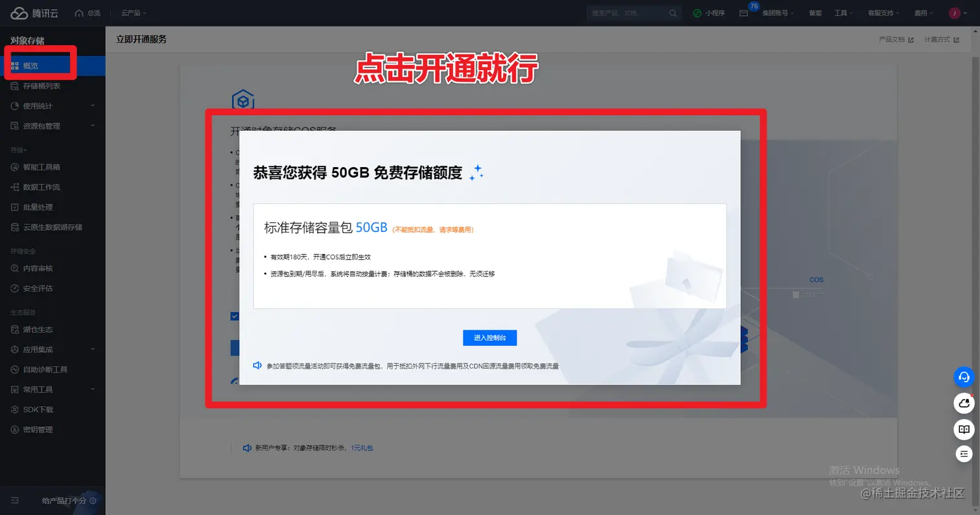980x515 pixels.
Task: Click the 资源包管理 sidebar icon
Action: (x=15, y=126)
